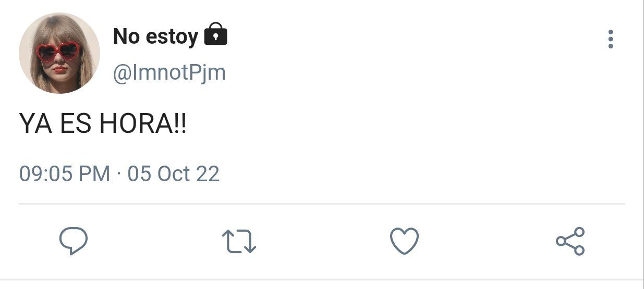Click the 09:05 PM timestamp
Screen dimensions: 644x289
[x=65, y=173]
